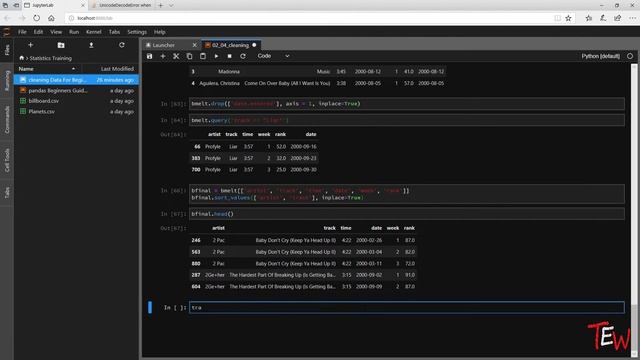Reload the browser page
Image resolution: width=640 pixels, height=360 pixels.
coord(37,18)
